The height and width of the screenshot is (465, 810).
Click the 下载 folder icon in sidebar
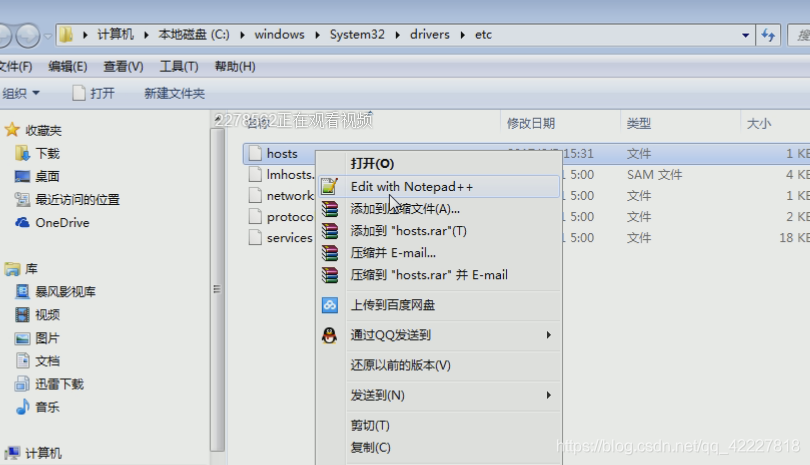tap(22, 153)
